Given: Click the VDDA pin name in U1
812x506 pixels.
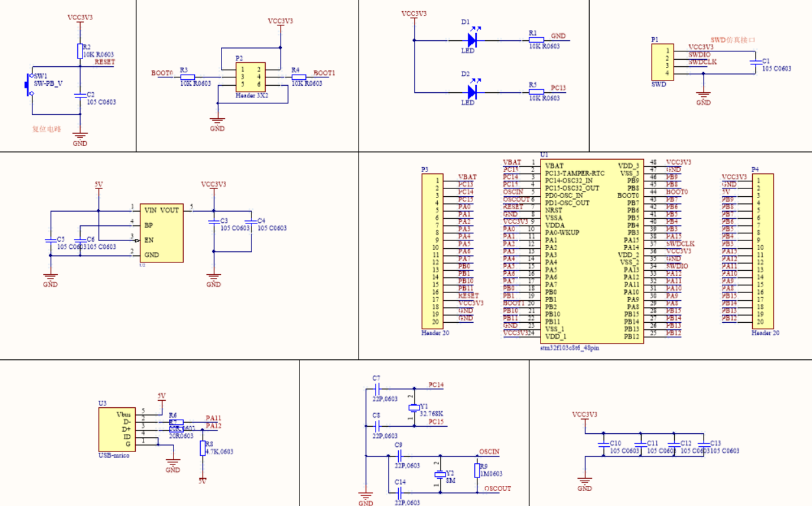Looking at the screenshot, I should point(554,225).
